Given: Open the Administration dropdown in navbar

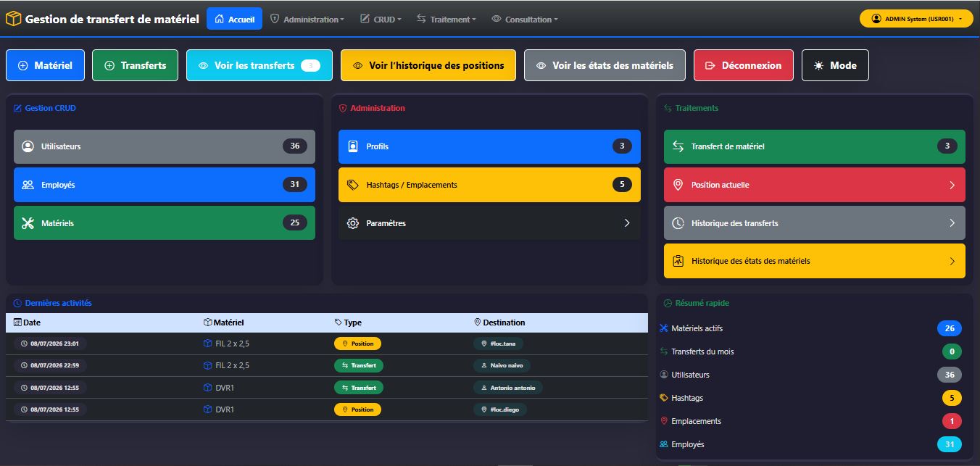Looking at the screenshot, I should 307,20.
